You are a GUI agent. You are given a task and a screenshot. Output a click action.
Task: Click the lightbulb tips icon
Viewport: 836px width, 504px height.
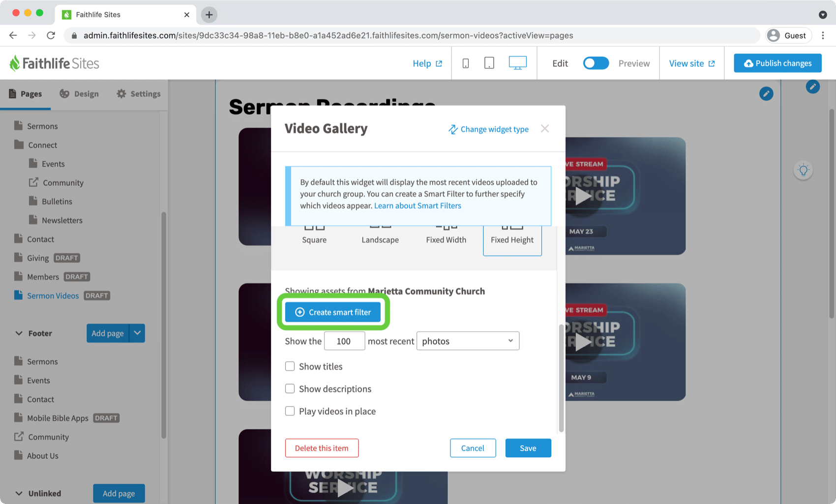pyautogui.click(x=803, y=170)
